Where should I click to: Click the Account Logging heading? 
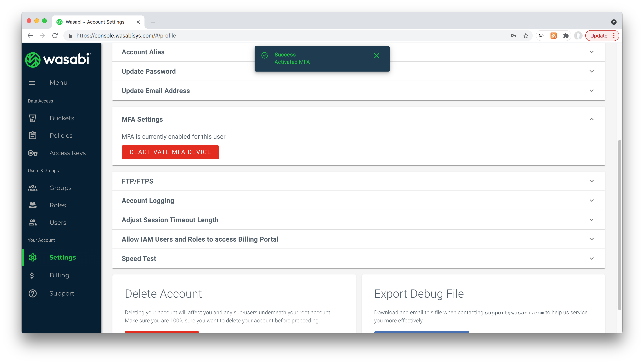(x=148, y=201)
